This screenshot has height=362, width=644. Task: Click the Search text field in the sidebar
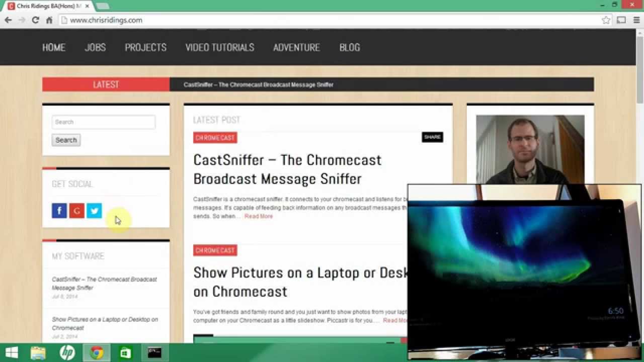click(104, 122)
